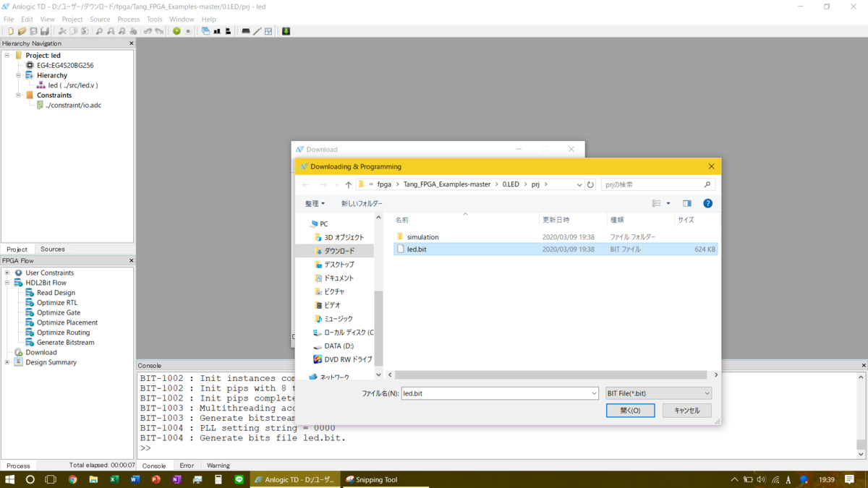
Task: Collapse the Hierarchy tree node
Action: pyautogui.click(x=19, y=75)
